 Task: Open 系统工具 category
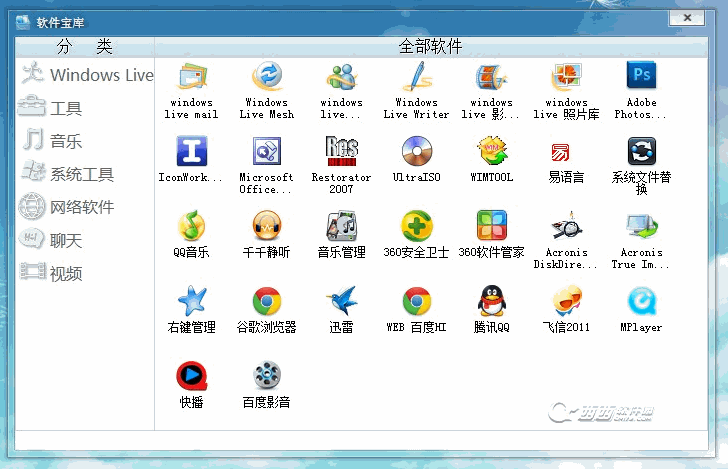point(68,174)
